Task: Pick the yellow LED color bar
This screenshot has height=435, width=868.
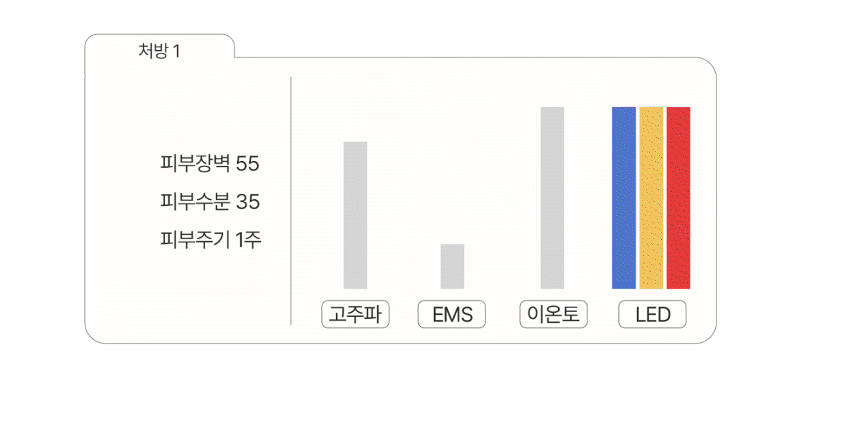Action: click(651, 198)
